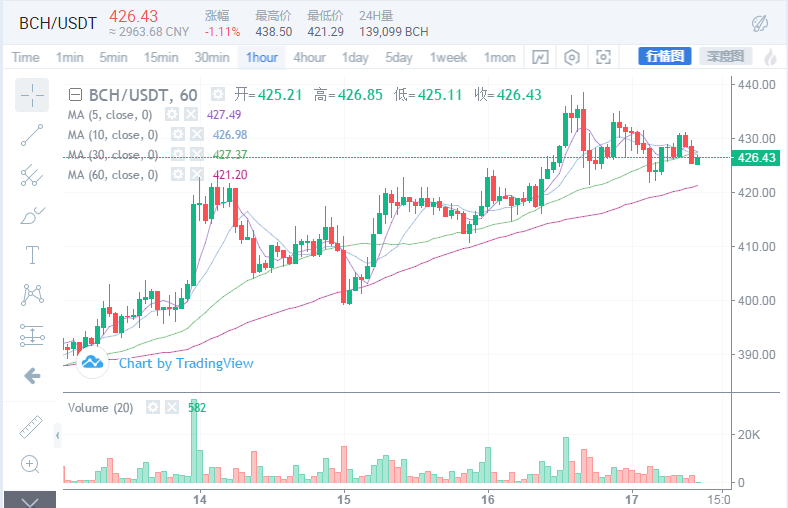The height and width of the screenshot is (508, 788).
Task: Click the 438.50 highest price value
Action: point(273,32)
